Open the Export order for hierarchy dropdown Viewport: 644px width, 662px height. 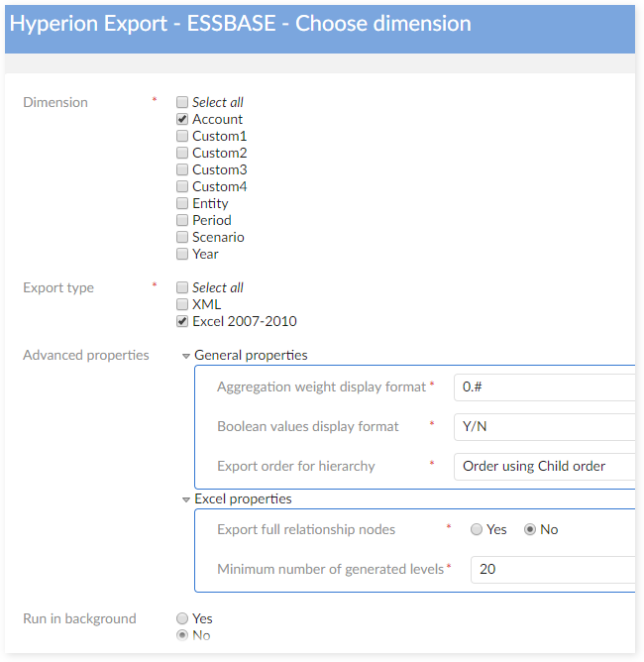coord(543,466)
